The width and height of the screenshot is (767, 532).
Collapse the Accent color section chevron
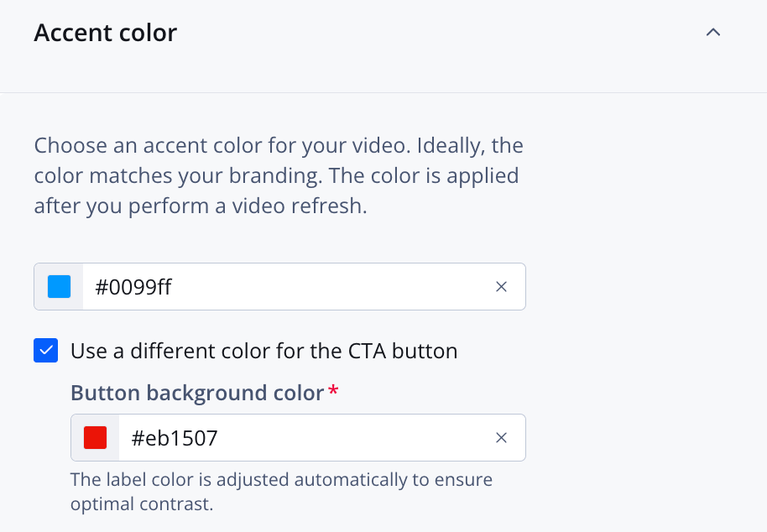713,34
